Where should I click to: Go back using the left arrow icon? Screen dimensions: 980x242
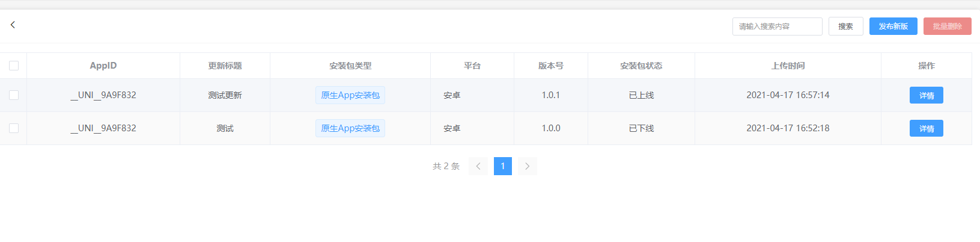click(x=13, y=25)
